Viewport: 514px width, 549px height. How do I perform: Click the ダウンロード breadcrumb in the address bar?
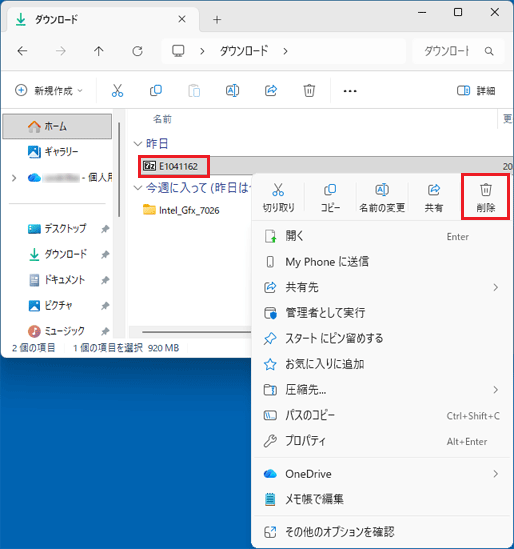pyautogui.click(x=244, y=51)
